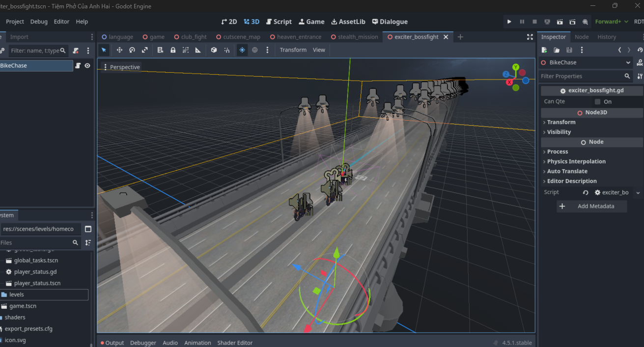Select the Move mode tool in the viewport toolbar
Image resolution: width=644 pixels, height=347 pixels.
[119, 50]
